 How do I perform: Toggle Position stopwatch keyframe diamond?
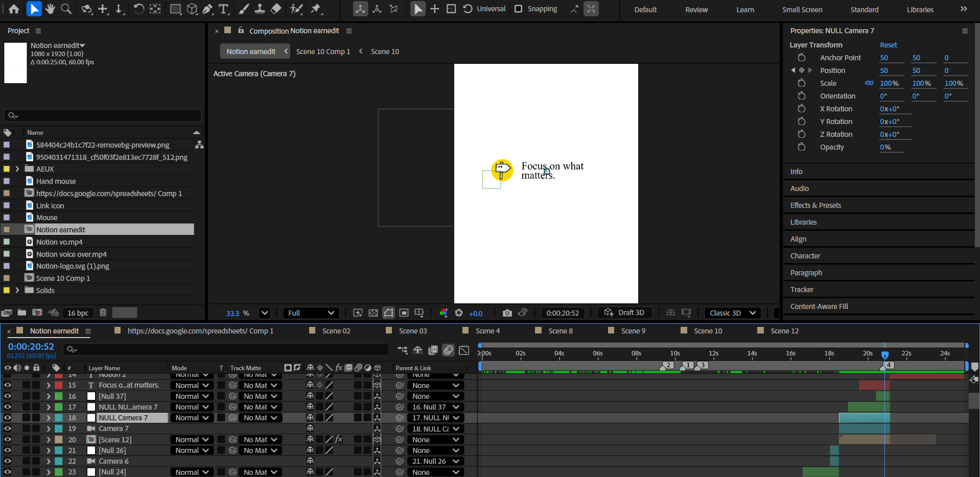[801, 70]
